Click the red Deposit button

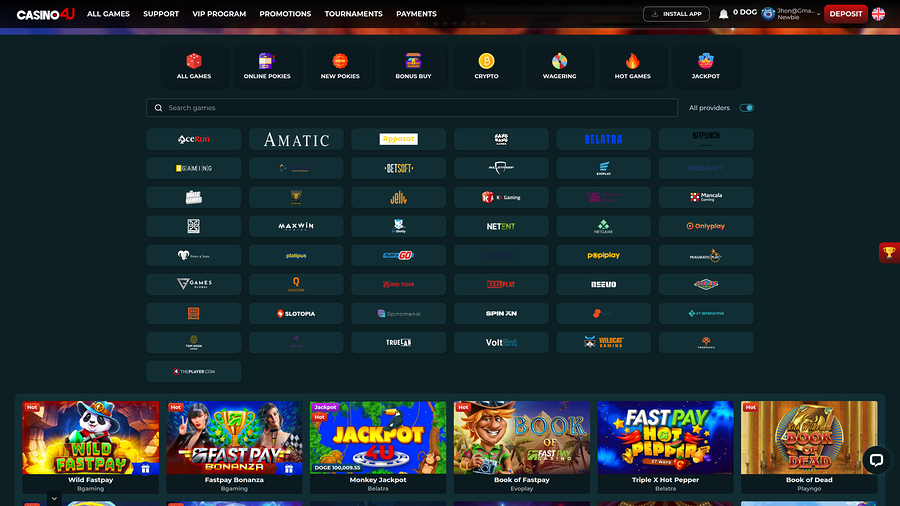click(845, 14)
